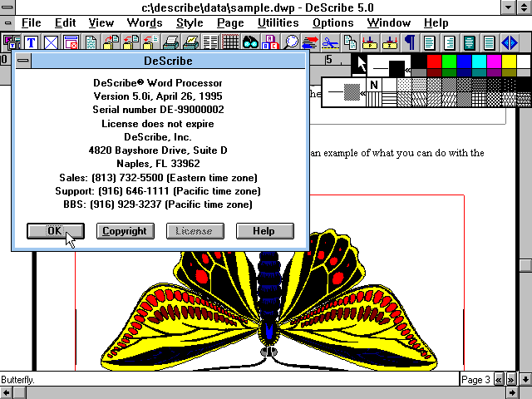Open the Words menu
532x399 pixels.
pyautogui.click(x=145, y=22)
